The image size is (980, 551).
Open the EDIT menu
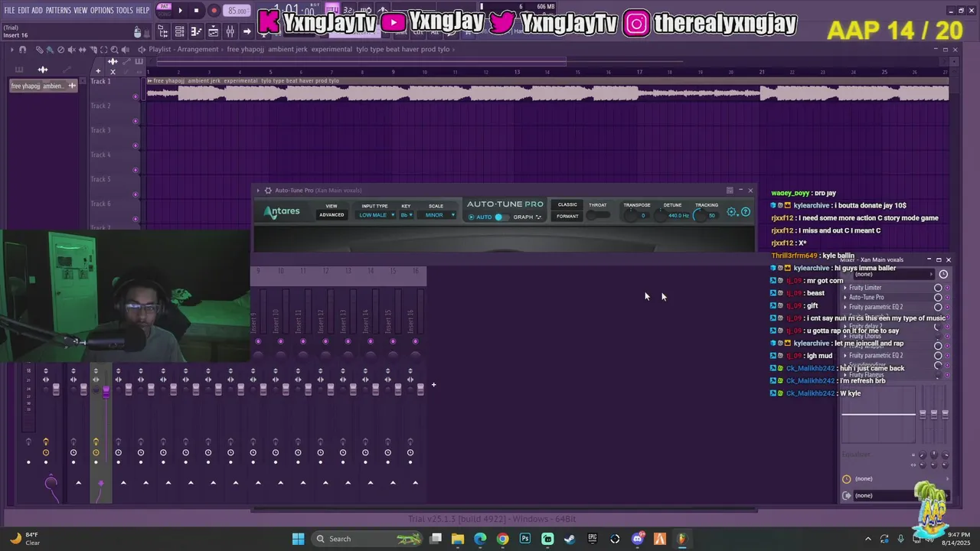point(24,10)
